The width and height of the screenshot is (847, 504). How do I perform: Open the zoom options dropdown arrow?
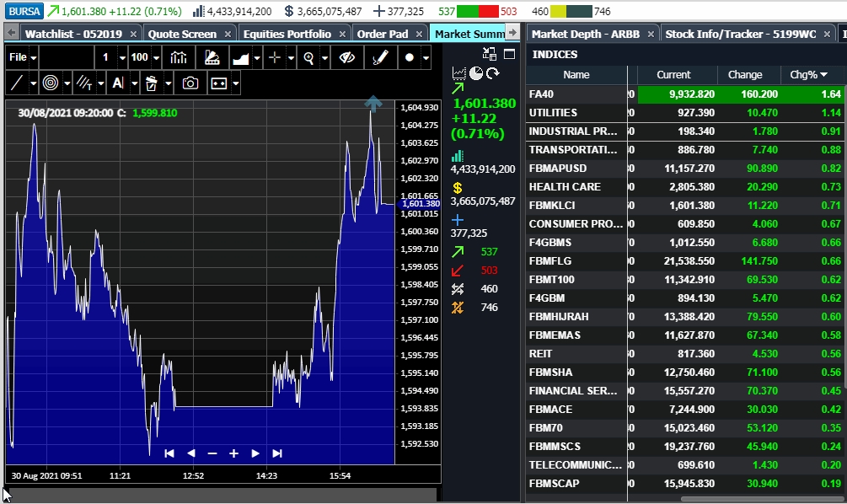click(x=324, y=58)
